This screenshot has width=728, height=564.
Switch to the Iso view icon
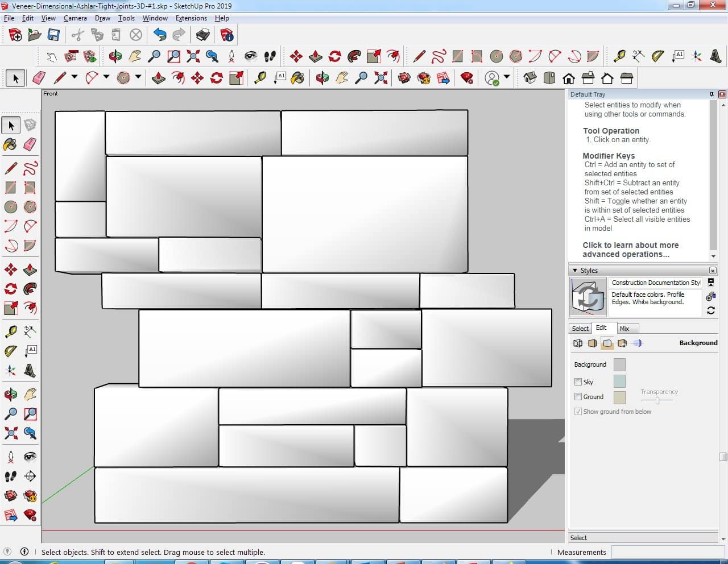point(530,78)
